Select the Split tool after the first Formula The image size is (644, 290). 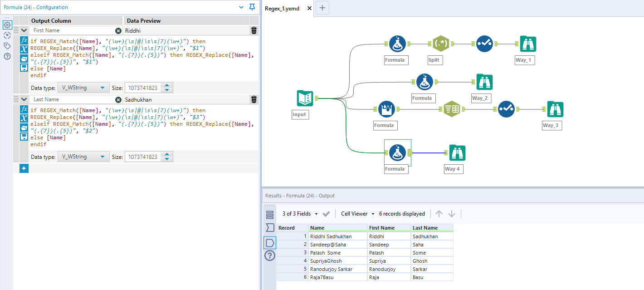pyautogui.click(x=440, y=43)
